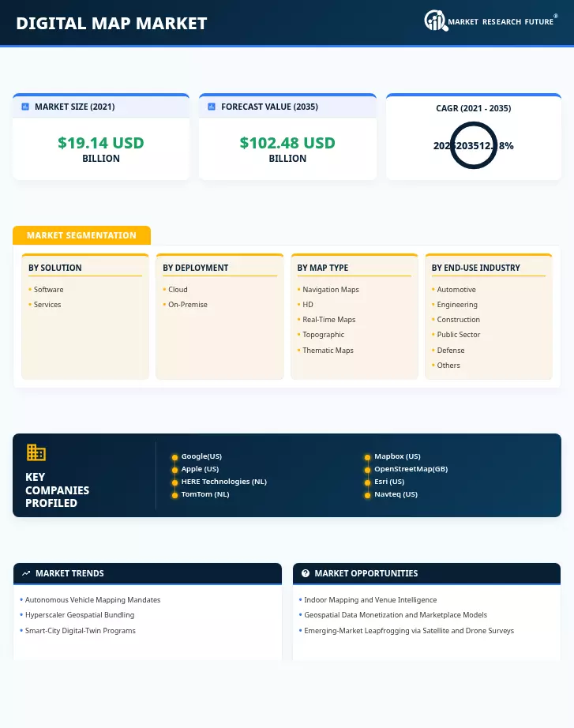Click the yellow bullet next to Esri (US)
Image resolution: width=574 pixels, height=728 pixels.
tap(367, 482)
